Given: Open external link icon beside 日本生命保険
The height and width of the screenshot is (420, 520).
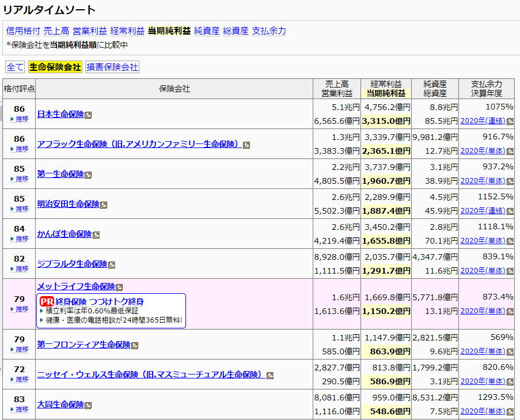Looking at the screenshot, I should (88, 115).
